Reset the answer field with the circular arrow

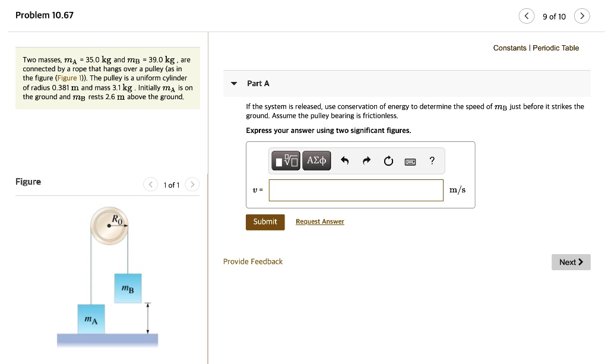(x=388, y=160)
